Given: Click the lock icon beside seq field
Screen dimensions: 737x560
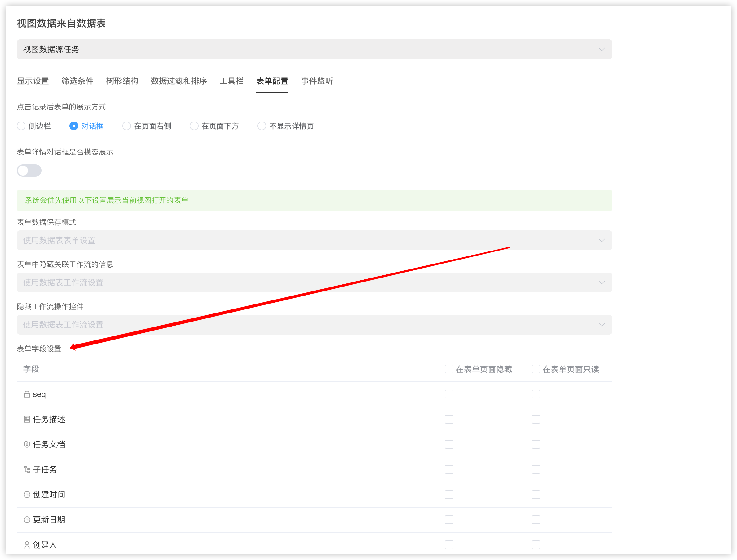Looking at the screenshot, I should pyautogui.click(x=27, y=394).
